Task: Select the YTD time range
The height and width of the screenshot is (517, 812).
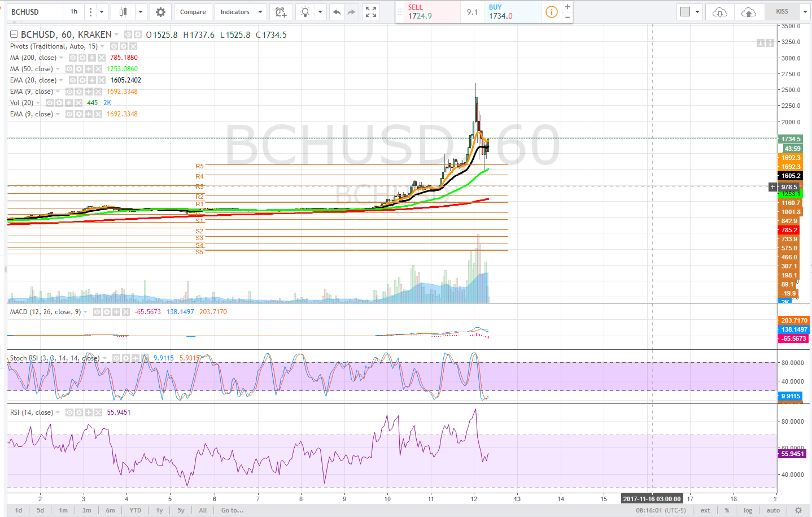Action: pyautogui.click(x=135, y=510)
